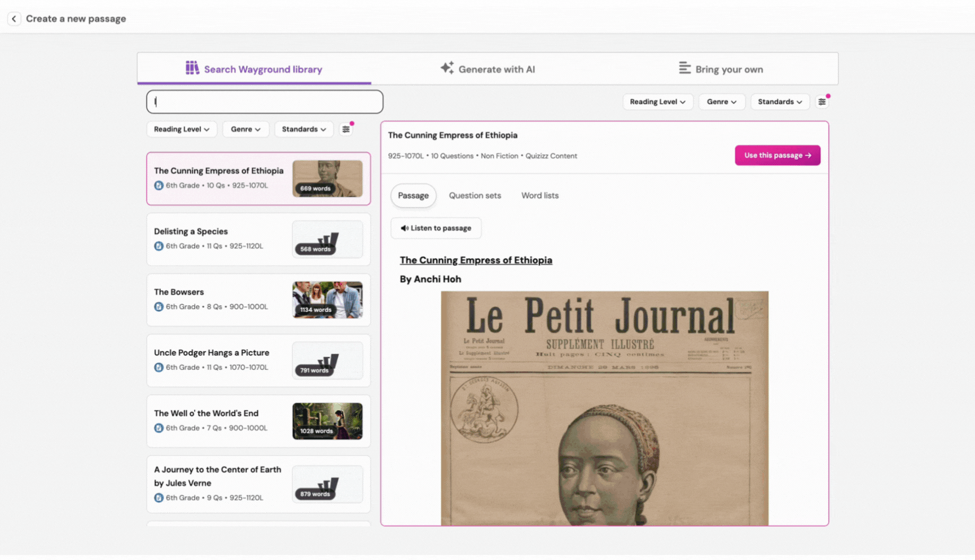Click The Cunning Empress thumbnail showing 669 words
Image resolution: width=975 pixels, height=560 pixels.
pos(327,179)
